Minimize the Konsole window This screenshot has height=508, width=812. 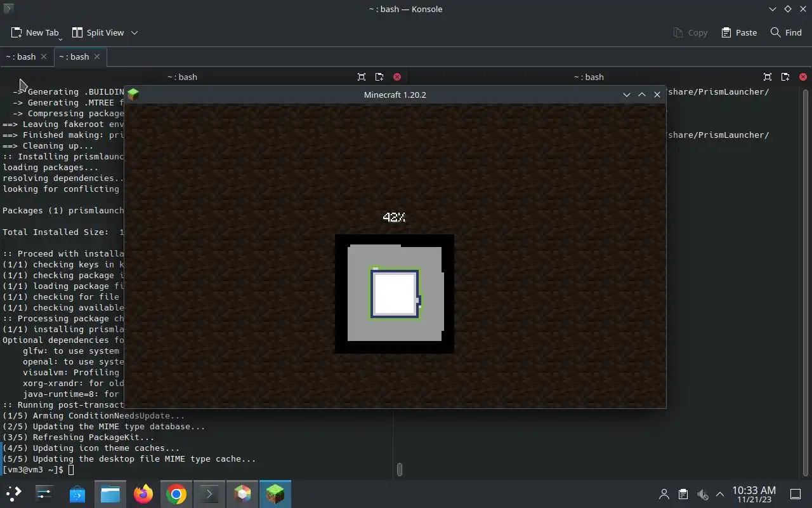pyautogui.click(x=773, y=9)
